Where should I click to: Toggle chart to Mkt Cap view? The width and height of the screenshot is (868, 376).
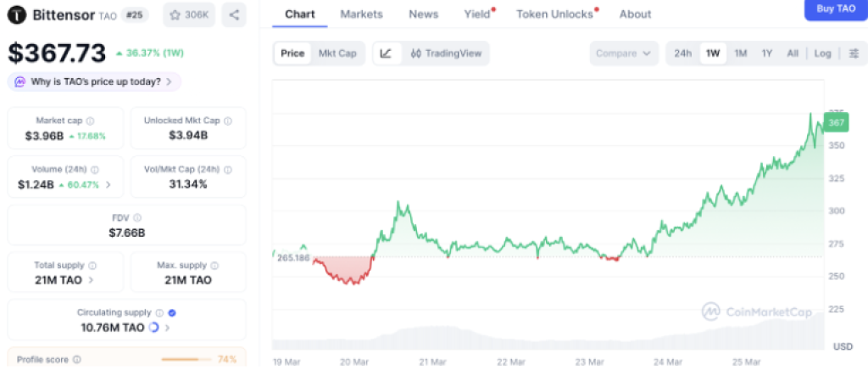(x=337, y=53)
